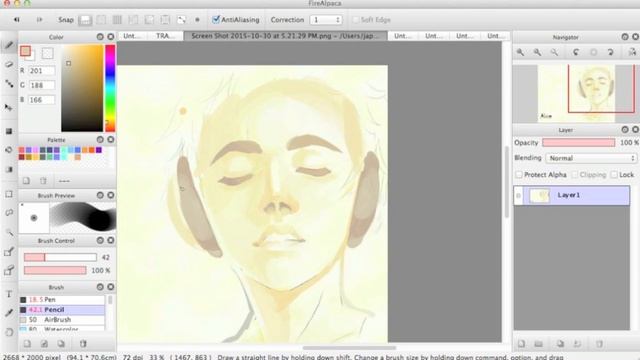
Task: Create a new layer folder
Action: 539,344
